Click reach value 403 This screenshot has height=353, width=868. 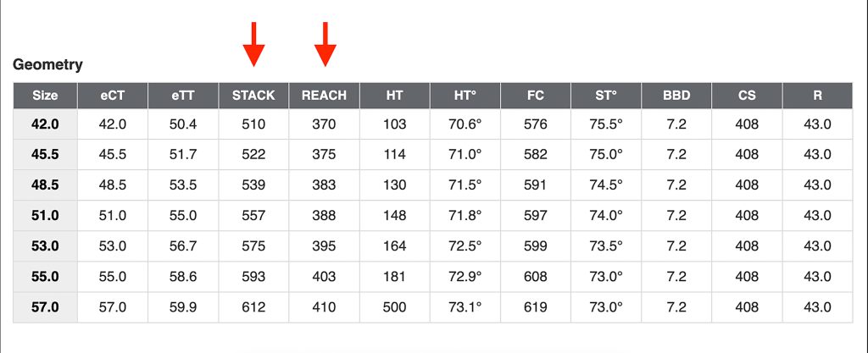pyautogui.click(x=324, y=276)
